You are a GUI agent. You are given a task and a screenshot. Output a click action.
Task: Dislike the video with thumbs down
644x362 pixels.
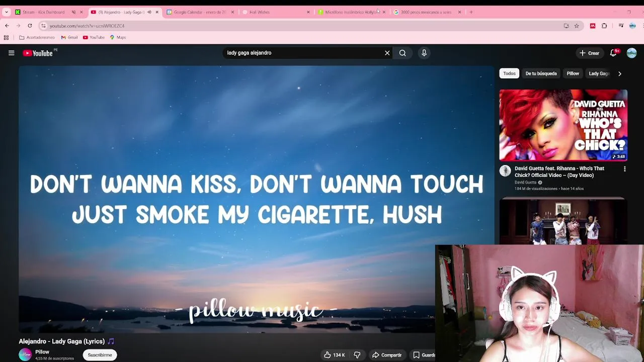click(357, 355)
